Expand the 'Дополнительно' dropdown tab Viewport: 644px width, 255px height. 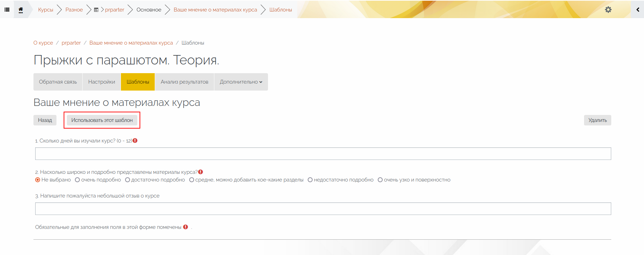(241, 82)
